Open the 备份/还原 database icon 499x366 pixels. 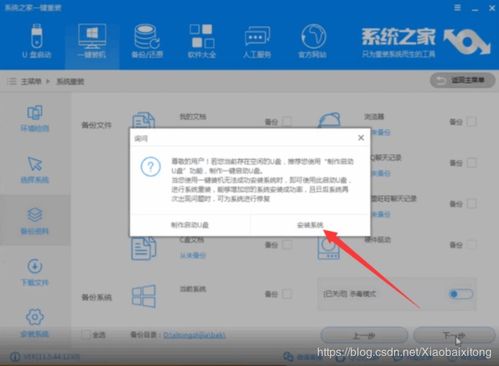[147, 36]
